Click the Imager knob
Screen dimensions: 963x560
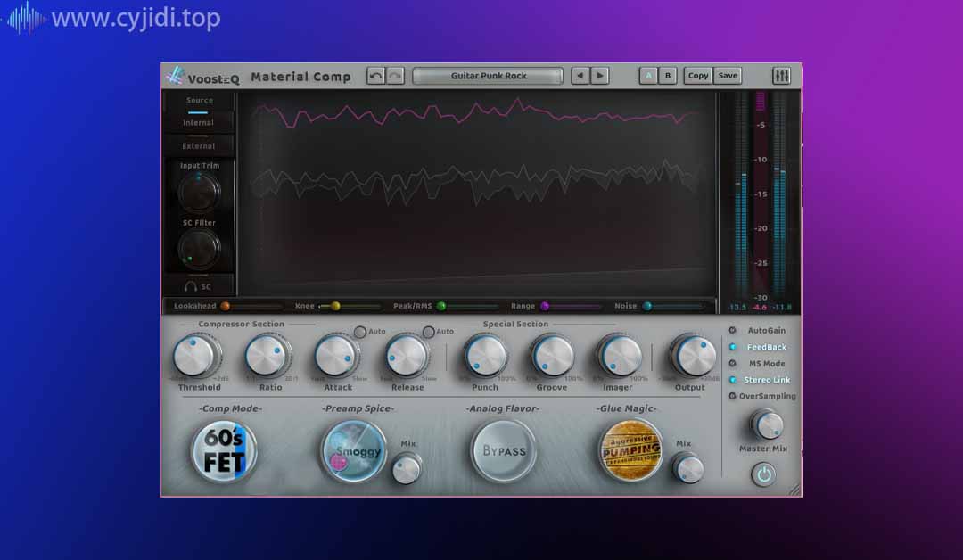coord(621,356)
